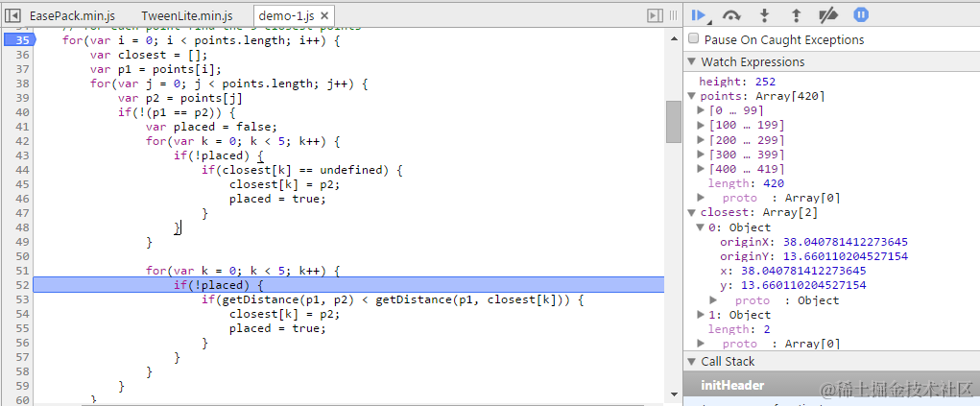
Task: Set breakpoint on line 38
Action: [x=21, y=84]
